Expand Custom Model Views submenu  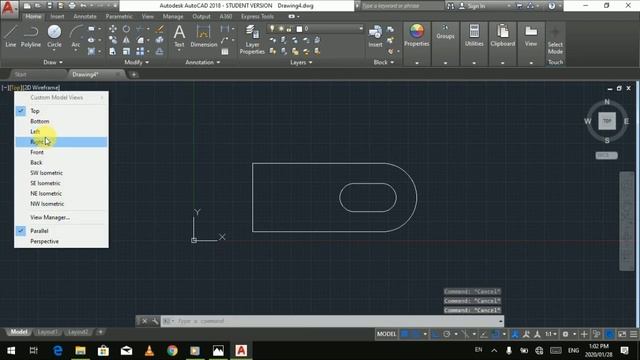coord(61,98)
